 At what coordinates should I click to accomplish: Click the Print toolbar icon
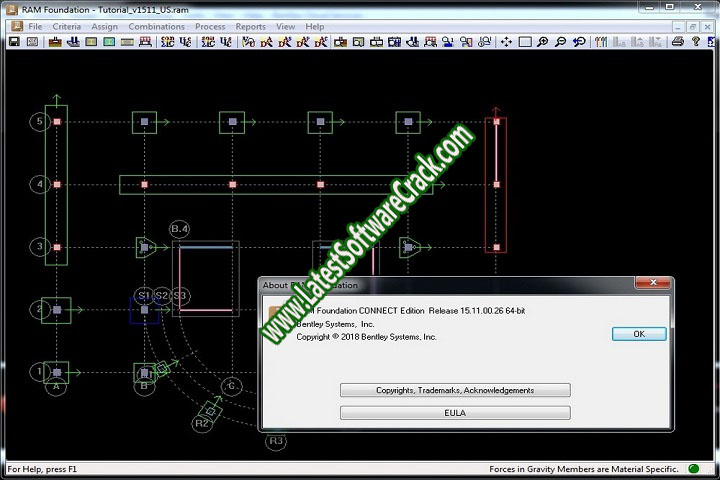click(678, 42)
